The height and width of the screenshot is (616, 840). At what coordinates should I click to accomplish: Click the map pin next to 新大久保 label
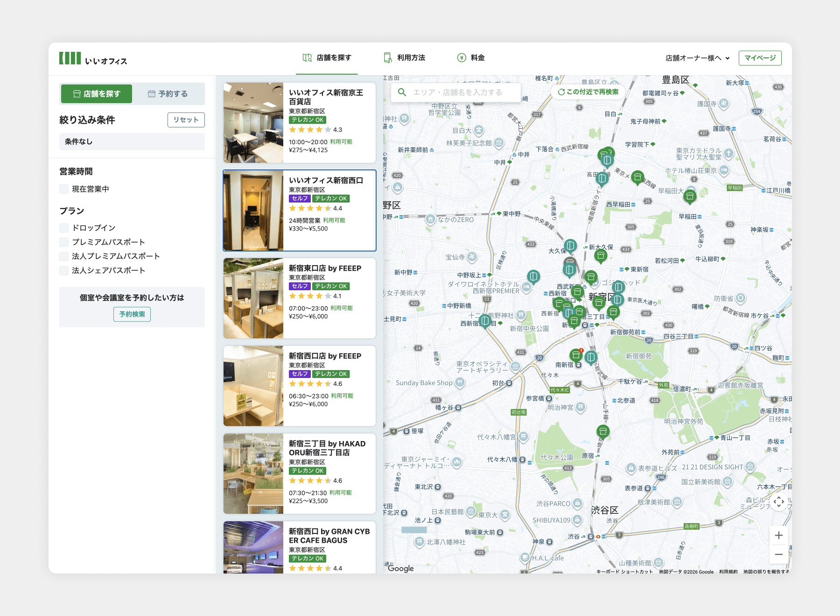click(601, 256)
